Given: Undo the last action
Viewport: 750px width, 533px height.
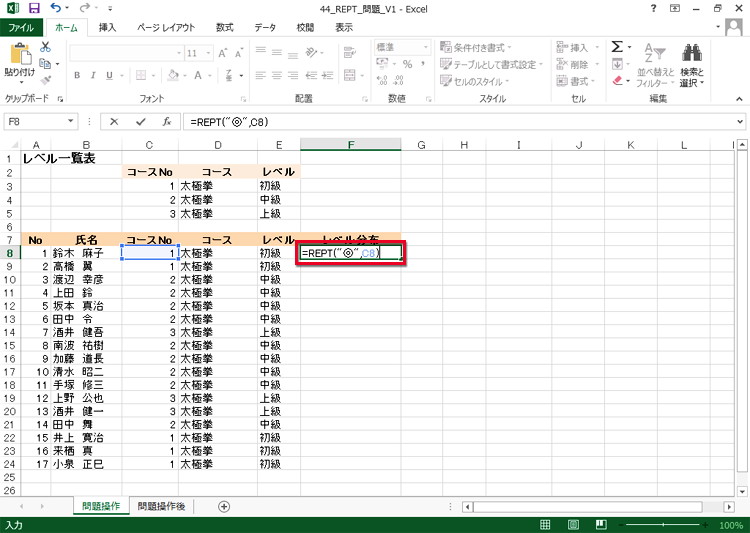Looking at the screenshot, I should click(x=56, y=8).
